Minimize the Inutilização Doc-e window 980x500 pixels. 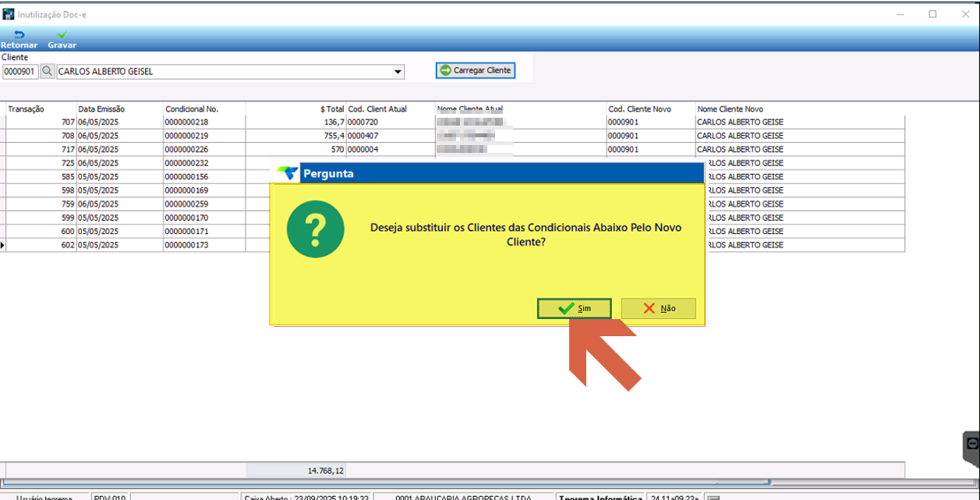[x=900, y=13]
